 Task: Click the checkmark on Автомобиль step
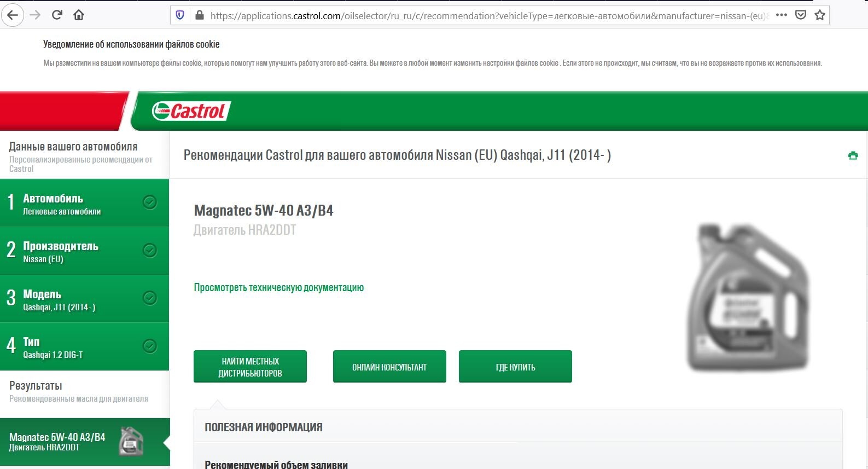pyautogui.click(x=150, y=202)
